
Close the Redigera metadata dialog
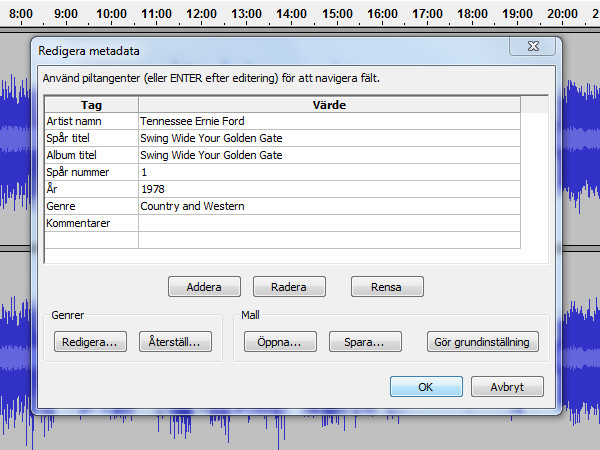(532, 46)
